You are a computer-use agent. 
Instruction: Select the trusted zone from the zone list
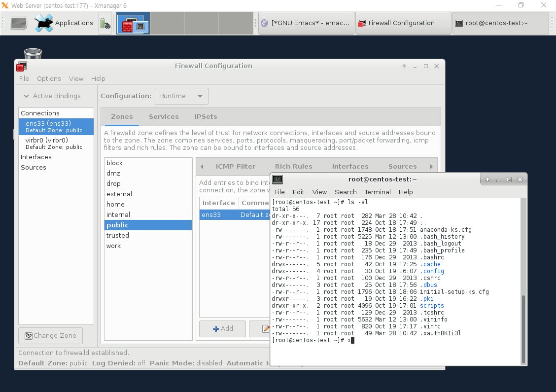tap(117, 235)
